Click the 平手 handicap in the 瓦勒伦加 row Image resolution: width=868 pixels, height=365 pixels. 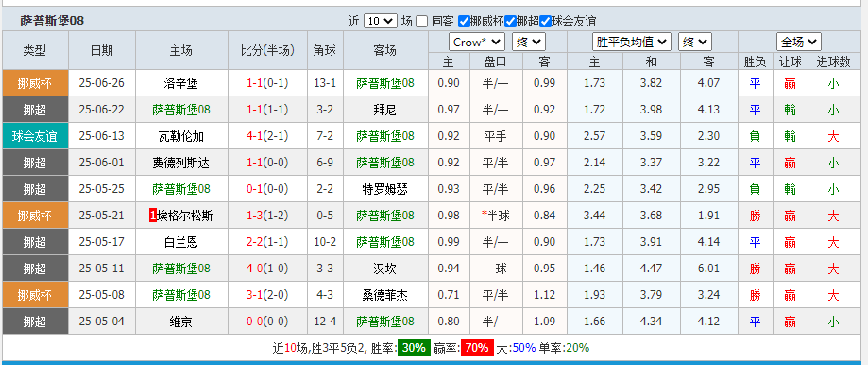pyautogui.click(x=496, y=136)
